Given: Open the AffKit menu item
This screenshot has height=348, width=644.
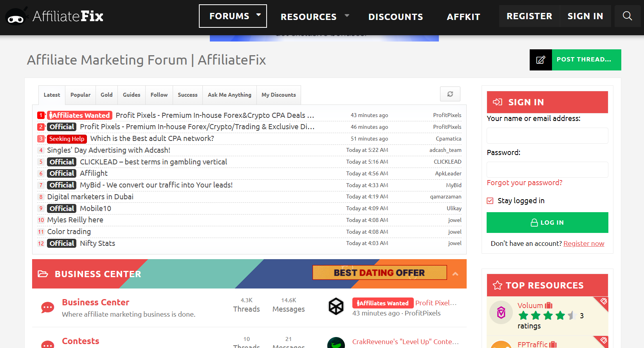Looking at the screenshot, I should (x=464, y=17).
